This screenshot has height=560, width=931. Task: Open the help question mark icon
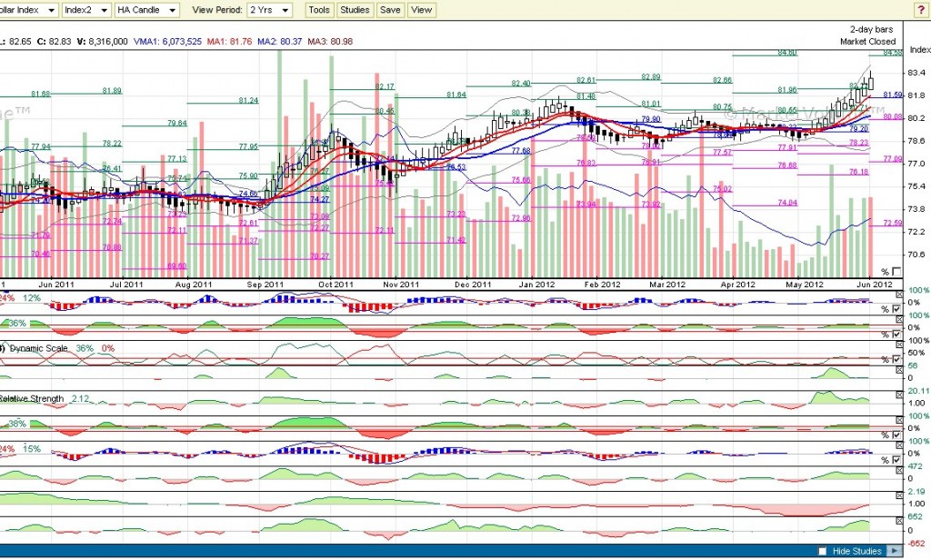pyautogui.click(x=921, y=9)
